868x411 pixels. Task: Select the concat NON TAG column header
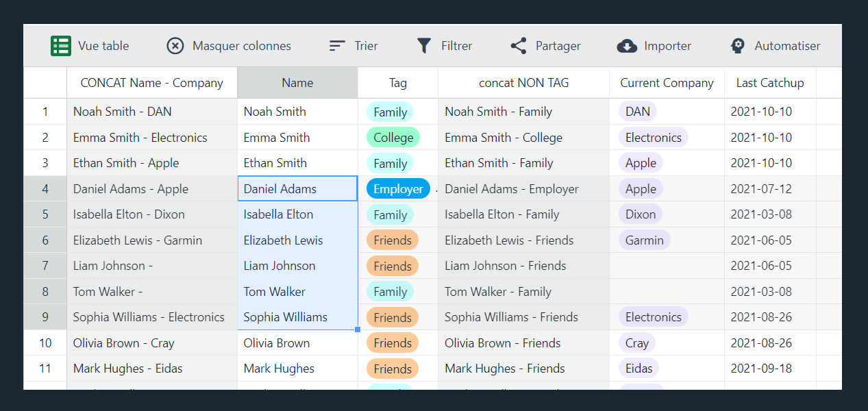(524, 83)
